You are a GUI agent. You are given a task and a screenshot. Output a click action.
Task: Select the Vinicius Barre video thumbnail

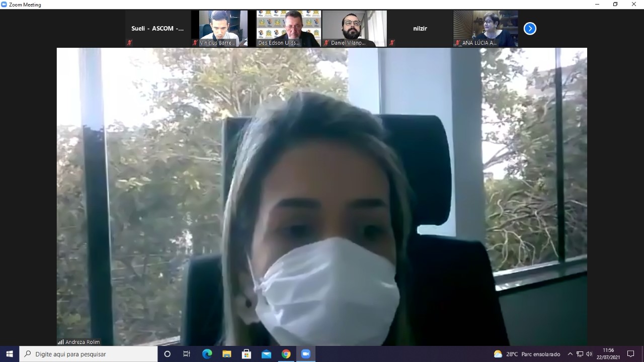(219, 29)
